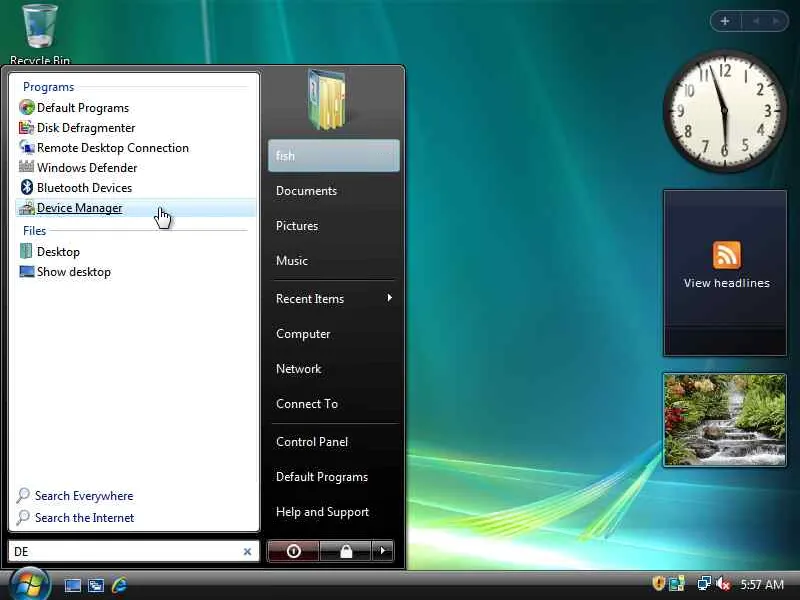
Task: Select Connect To in Start menu
Action: tap(307, 404)
